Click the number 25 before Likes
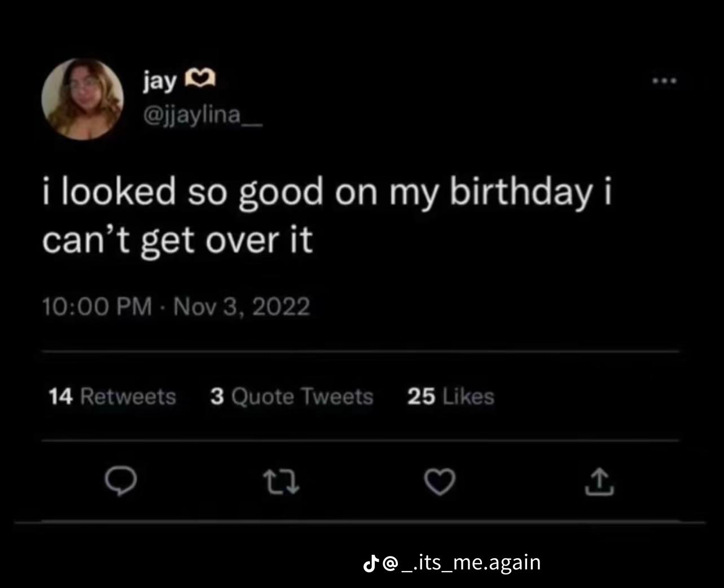This screenshot has width=724, height=588. pos(421,396)
